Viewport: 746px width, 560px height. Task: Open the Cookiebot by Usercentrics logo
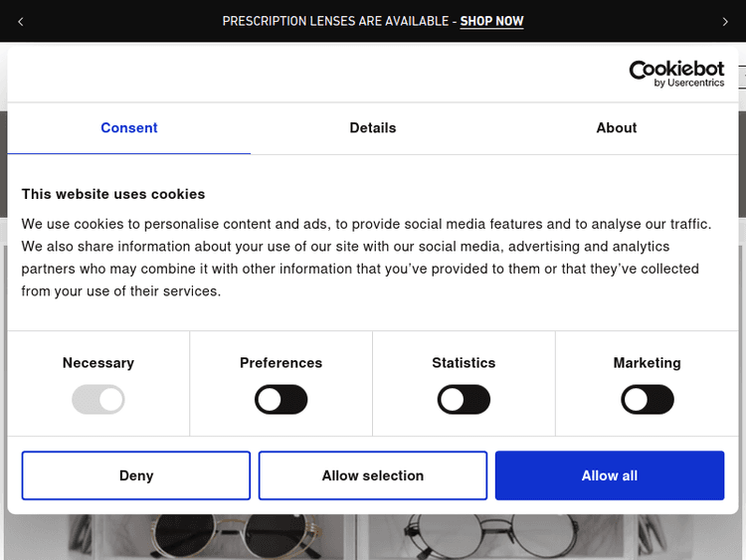[x=676, y=74]
